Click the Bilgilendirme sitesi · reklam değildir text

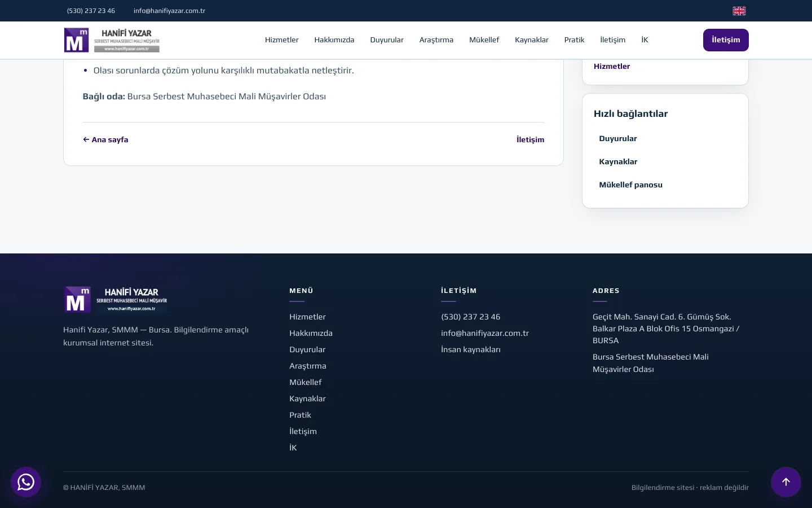pyautogui.click(x=690, y=488)
